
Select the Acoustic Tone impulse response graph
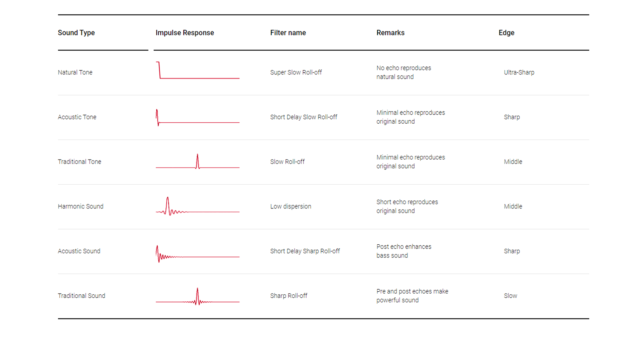pos(198,118)
